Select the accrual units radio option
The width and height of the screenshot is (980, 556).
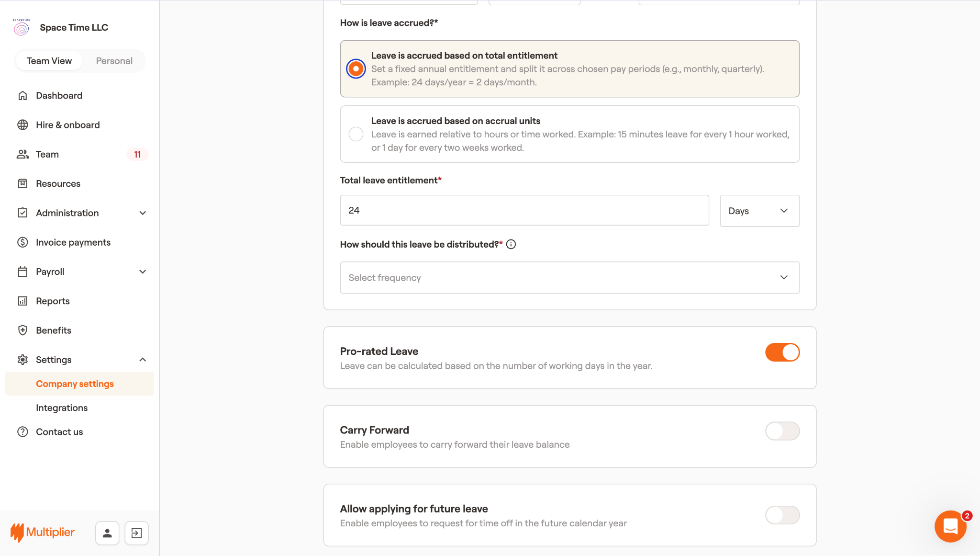point(356,134)
